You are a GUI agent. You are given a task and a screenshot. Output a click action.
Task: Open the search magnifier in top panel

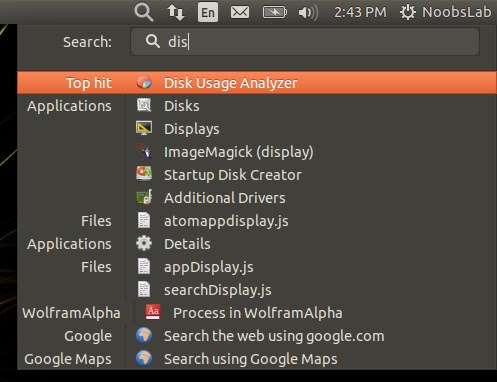click(144, 12)
